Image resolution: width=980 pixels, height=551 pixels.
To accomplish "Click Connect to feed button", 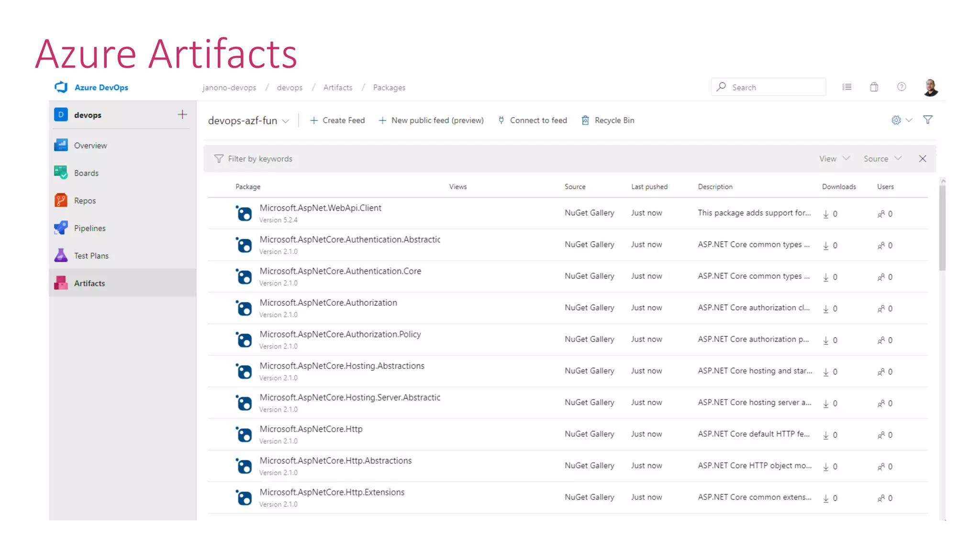I will [x=533, y=121].
